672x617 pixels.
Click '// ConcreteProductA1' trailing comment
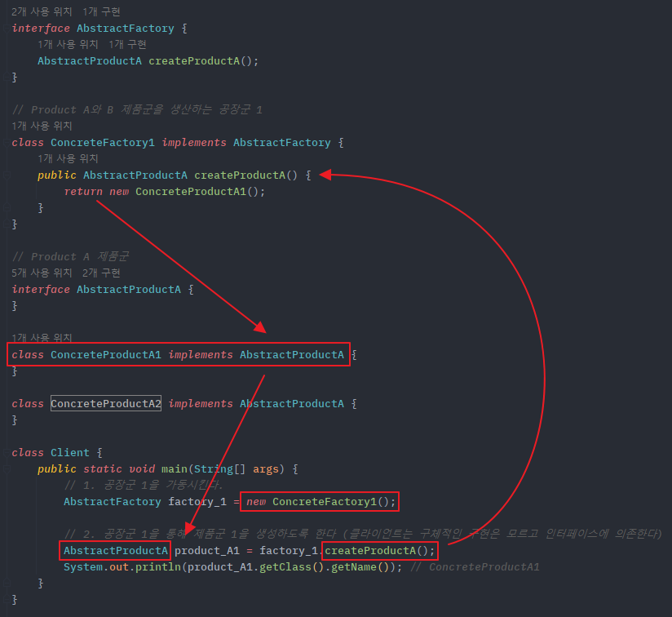475,567
